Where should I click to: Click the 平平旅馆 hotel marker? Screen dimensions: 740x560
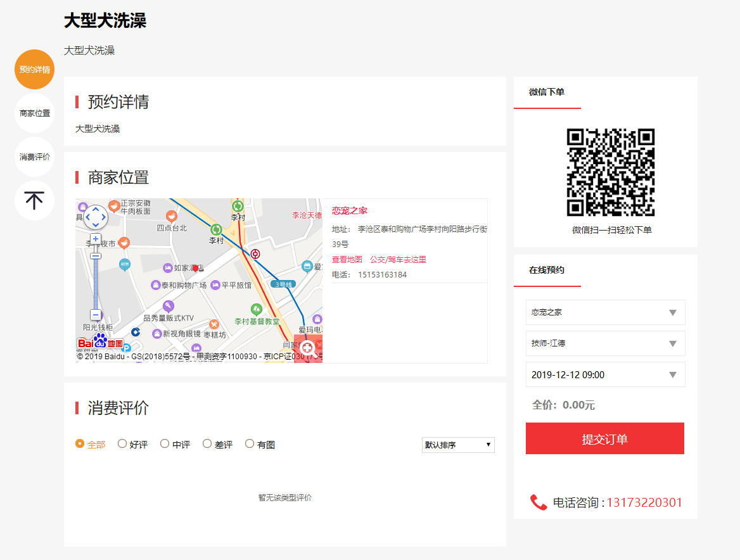pyautogui.click(x=215, y=285)
